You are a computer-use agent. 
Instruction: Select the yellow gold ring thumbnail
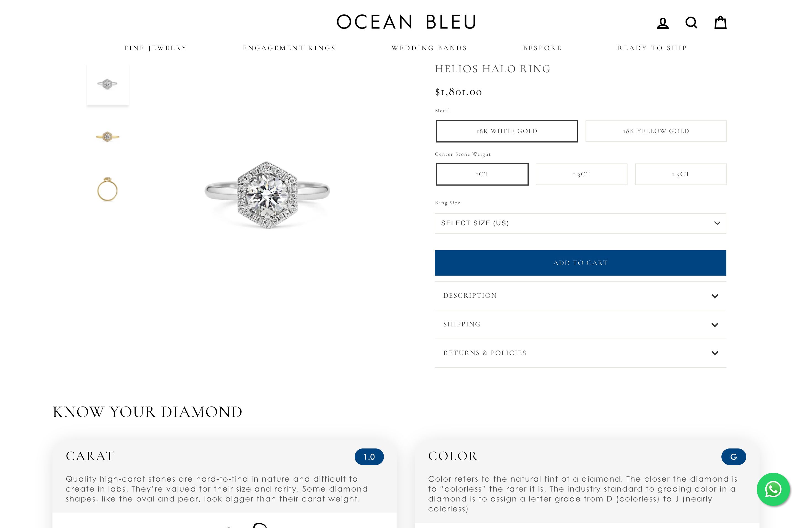pyautogui.click(x=107, y=136)
